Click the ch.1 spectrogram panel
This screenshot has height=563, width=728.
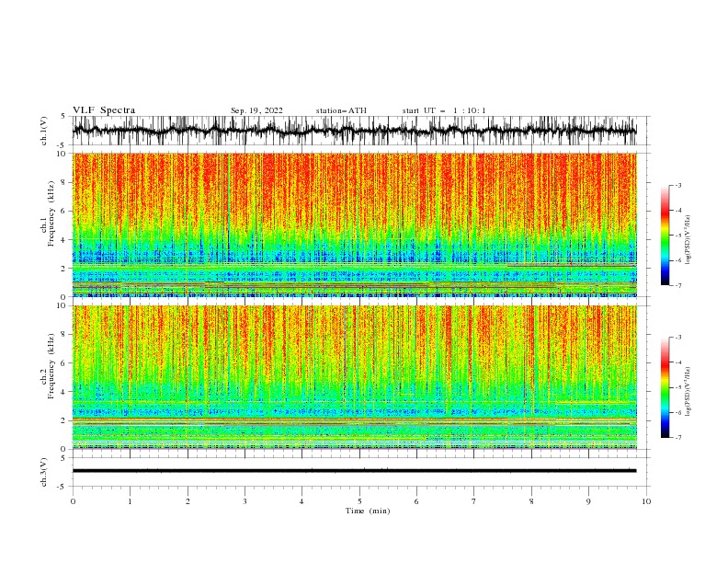point(354,224)
